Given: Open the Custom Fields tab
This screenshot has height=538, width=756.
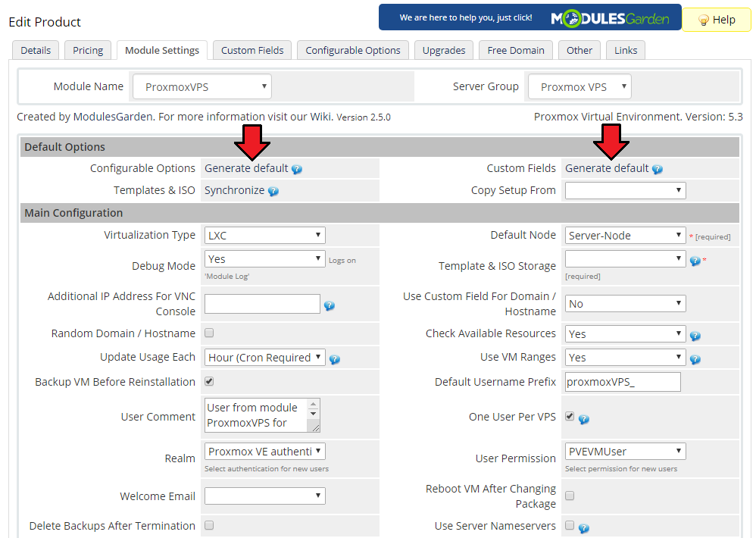Looking at the screenshot, I should [x=252, y=50].
